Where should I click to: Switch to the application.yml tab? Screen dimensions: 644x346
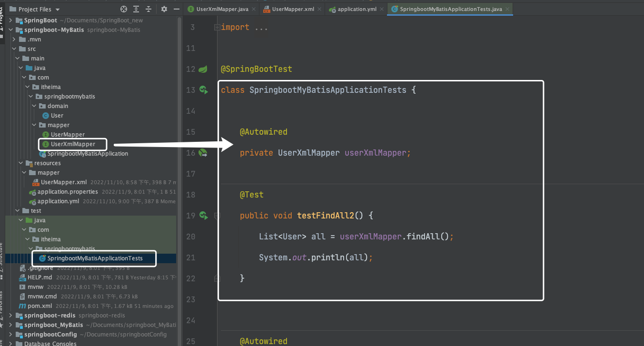tap(357, 9)
